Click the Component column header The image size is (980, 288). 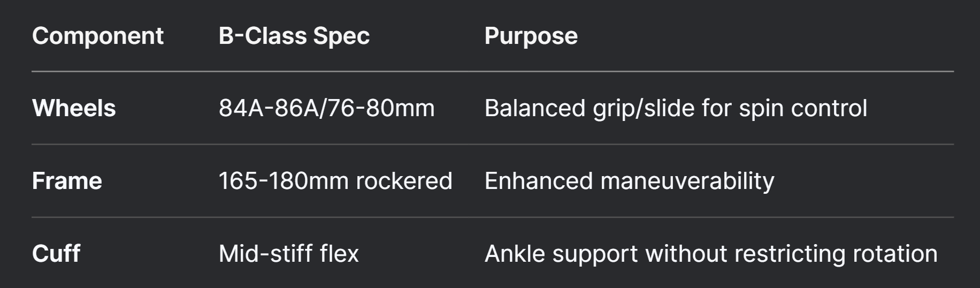[97, 36]
